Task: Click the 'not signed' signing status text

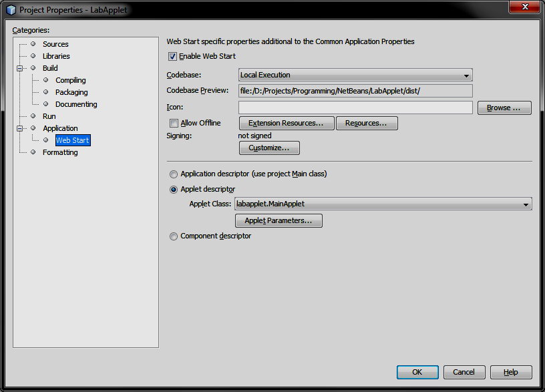Action: point(254,136)
